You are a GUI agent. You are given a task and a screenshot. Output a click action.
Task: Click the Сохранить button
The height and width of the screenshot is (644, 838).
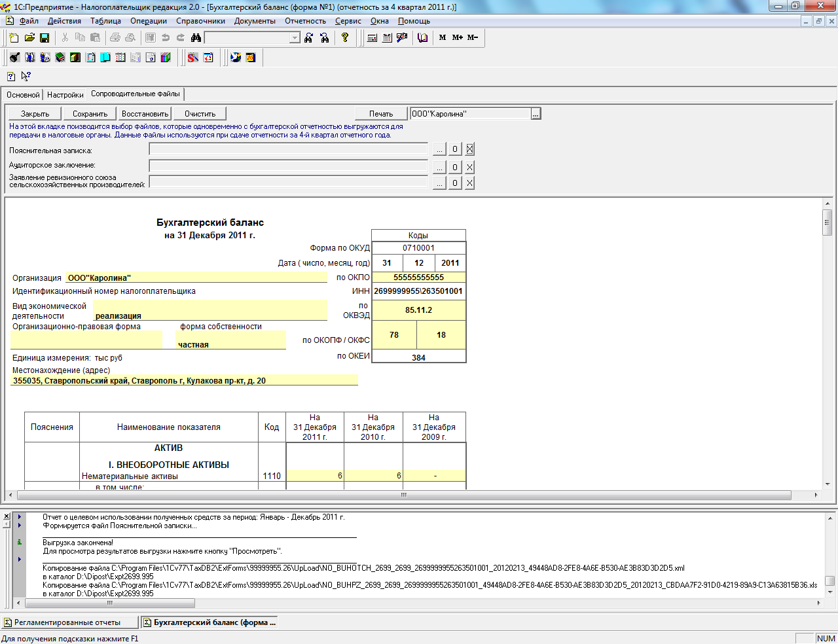(x=90, y=114)
